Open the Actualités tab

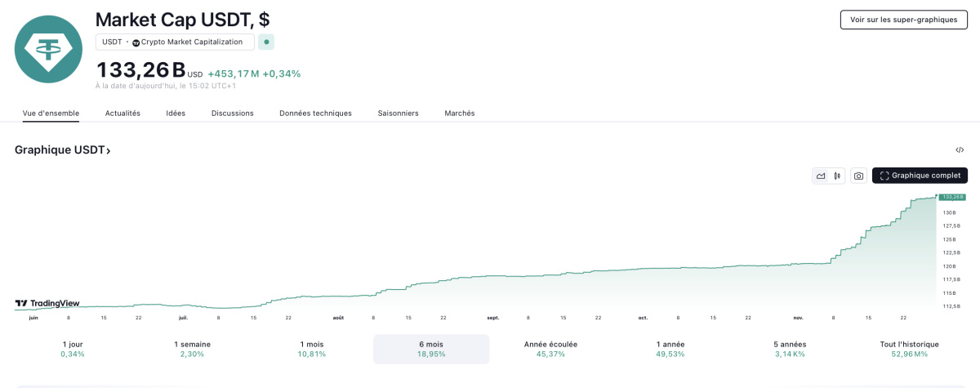[122, 113]
